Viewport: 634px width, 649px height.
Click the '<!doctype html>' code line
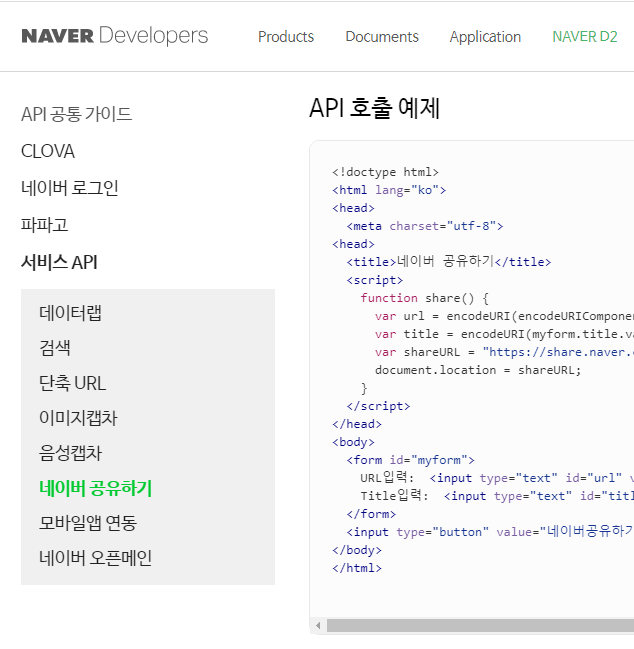pos(385,172)
